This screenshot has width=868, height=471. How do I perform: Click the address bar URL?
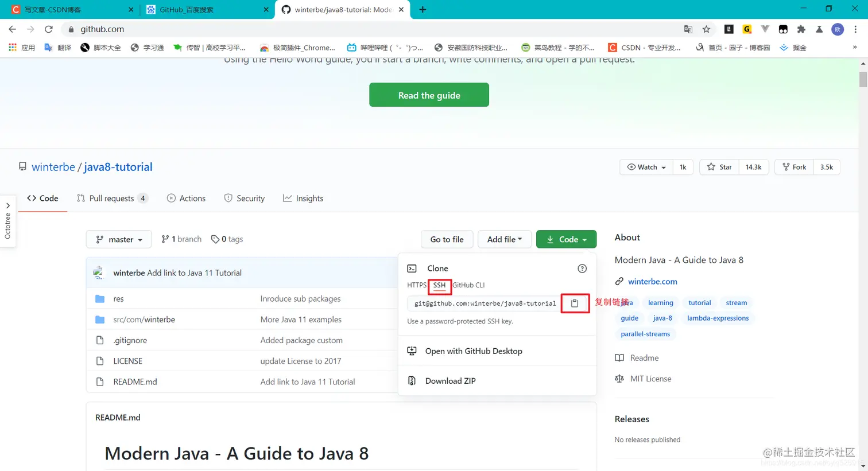pyautogui.click(x=102, y=29)
